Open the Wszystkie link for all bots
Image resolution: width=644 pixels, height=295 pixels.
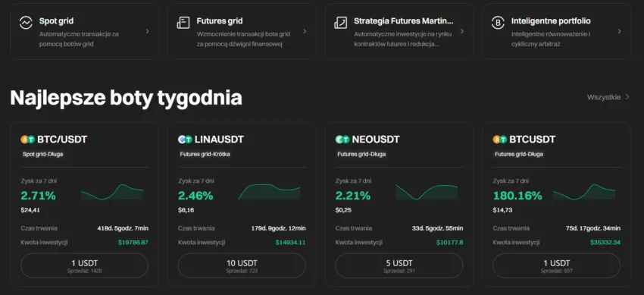608,97
